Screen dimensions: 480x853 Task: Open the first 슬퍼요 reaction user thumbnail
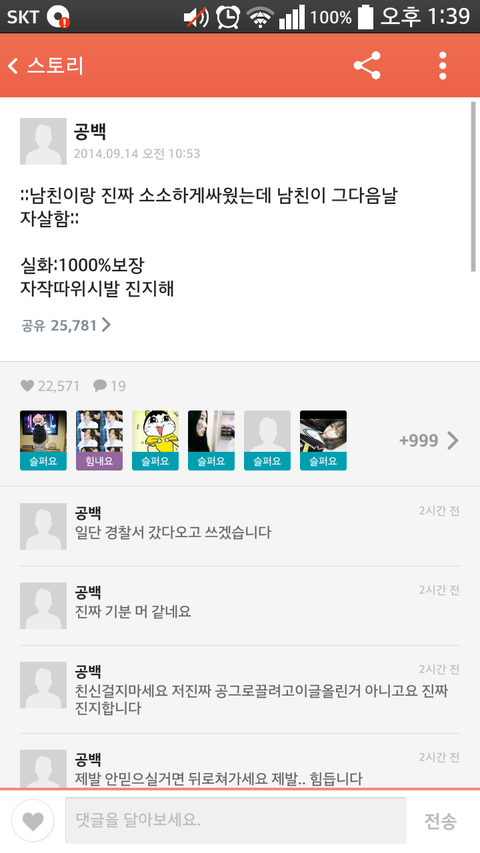44,440
